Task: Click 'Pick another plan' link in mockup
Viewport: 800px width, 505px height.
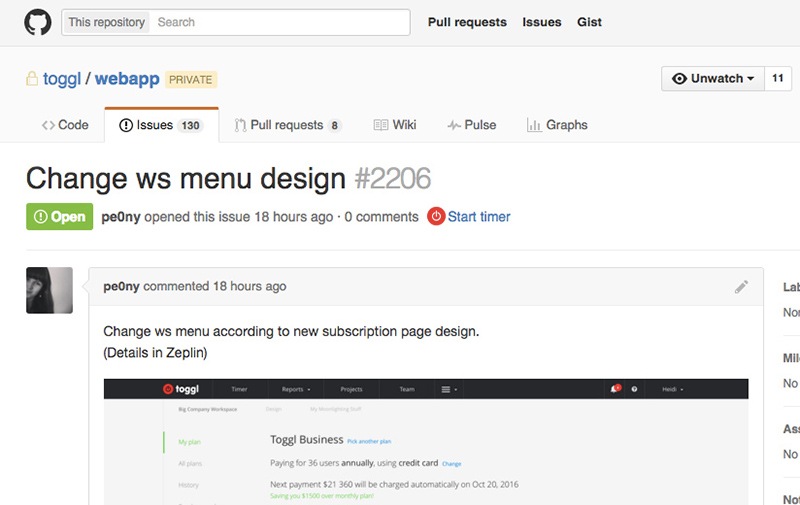Action: [x=369, y=441]
